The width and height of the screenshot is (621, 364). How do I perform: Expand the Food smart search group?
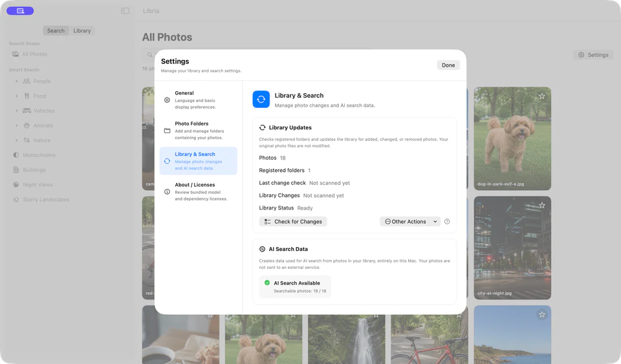coord(16,96)
